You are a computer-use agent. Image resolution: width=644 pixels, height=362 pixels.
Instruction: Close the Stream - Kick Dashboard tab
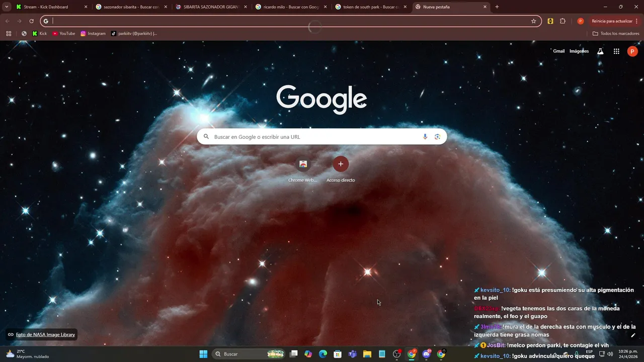tap(86, 7)
